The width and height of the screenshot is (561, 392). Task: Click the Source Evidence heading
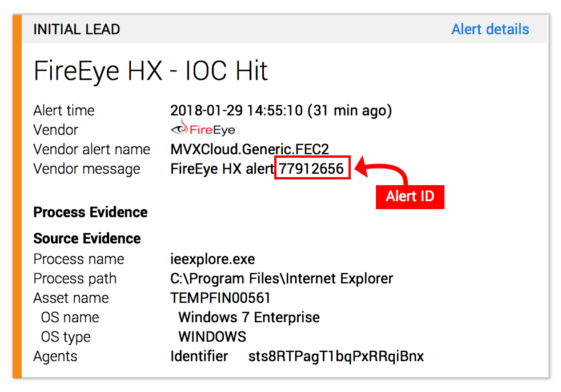87,238
